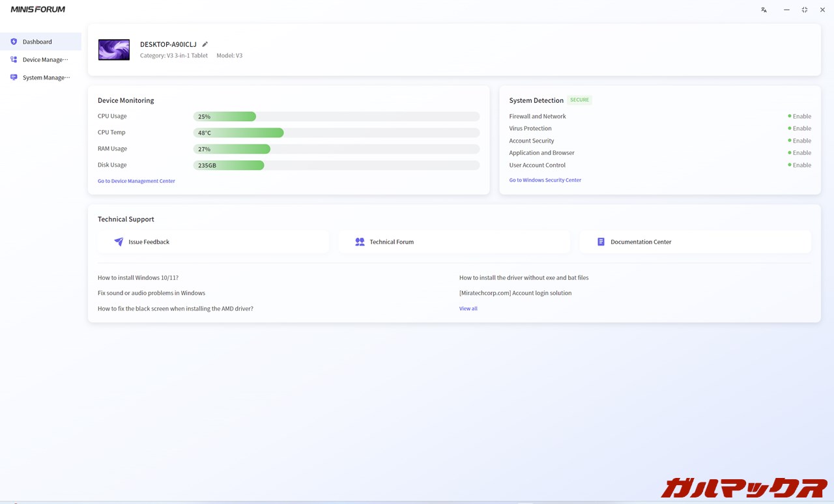Viewport: 834px width, 504px height.
Task: Open the Device Management menu item
Action: [45, 60]
